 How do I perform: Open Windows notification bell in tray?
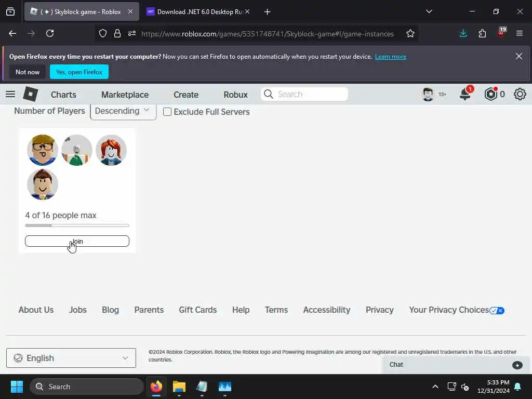tap(518, 387)
